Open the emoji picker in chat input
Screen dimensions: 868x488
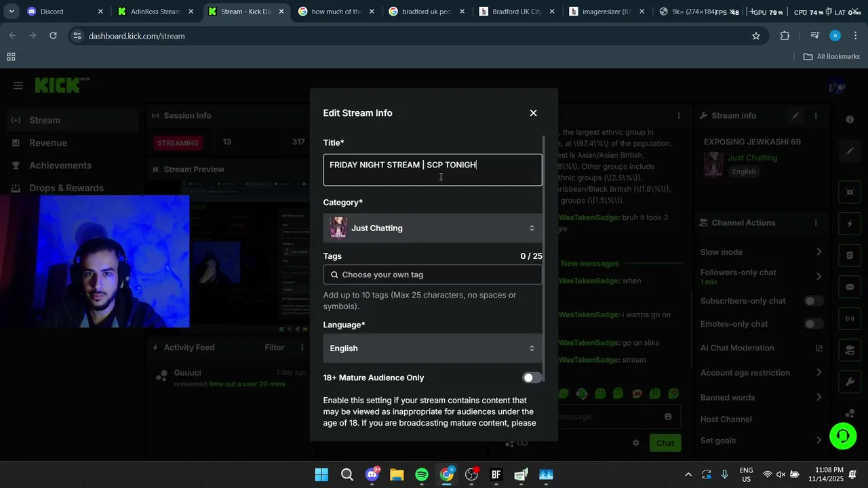pos(668,417)
